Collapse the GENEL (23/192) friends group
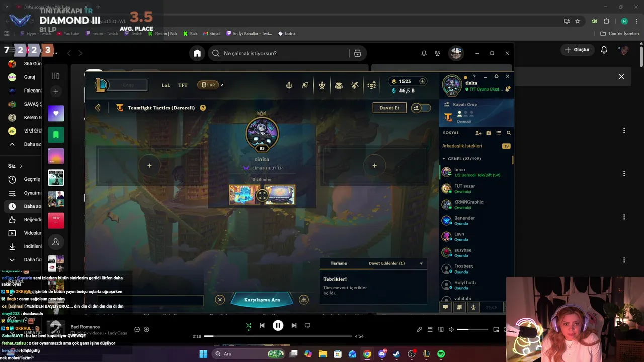 point(444,159)
